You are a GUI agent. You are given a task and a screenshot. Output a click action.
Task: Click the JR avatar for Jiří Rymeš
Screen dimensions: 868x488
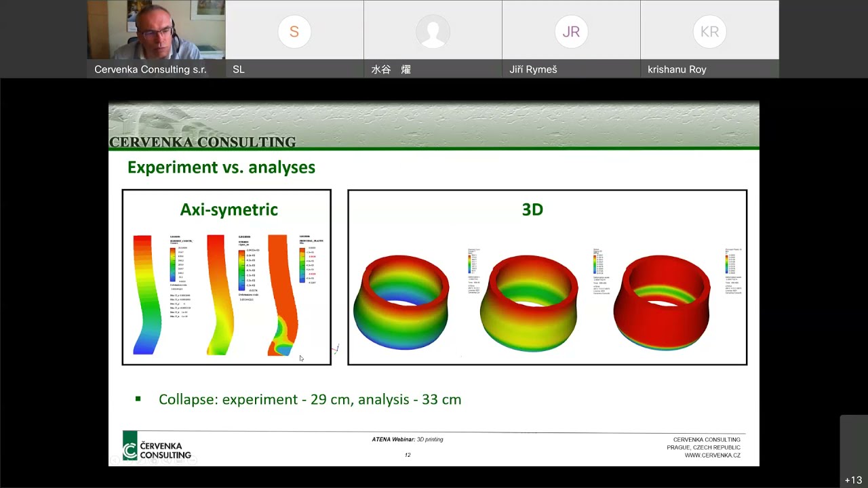(571, 31)
